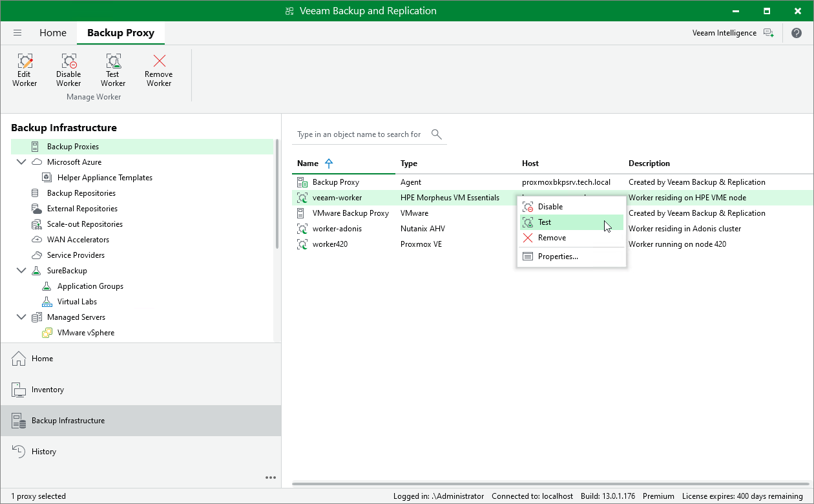Click the License expires status entry
814x504 pixels.
742,496
